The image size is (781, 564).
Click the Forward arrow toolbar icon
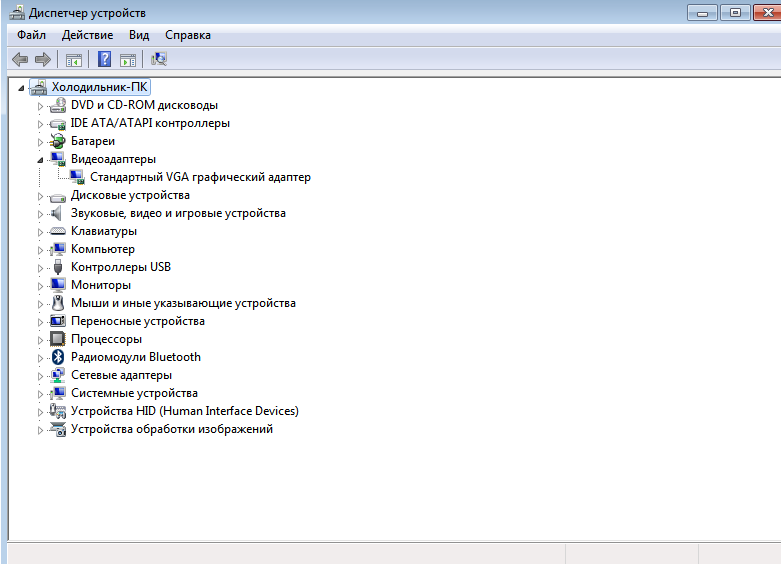click(x=43, y=60)
